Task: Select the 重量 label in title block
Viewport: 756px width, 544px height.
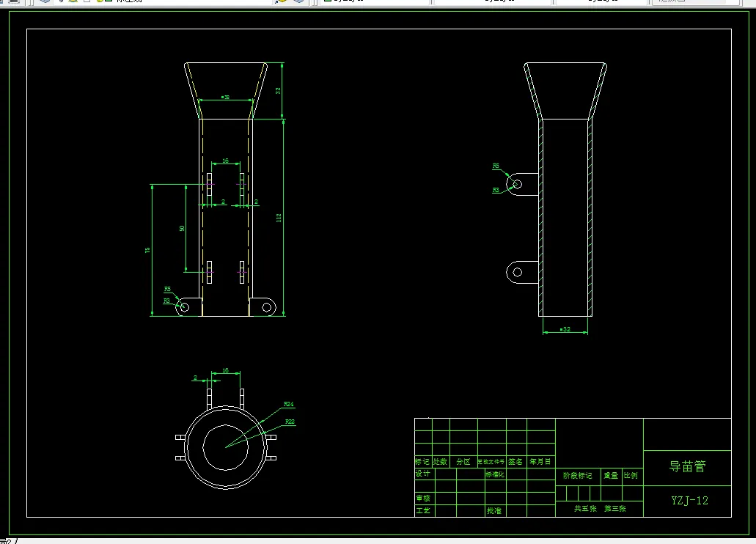Action: coord(611,476)
